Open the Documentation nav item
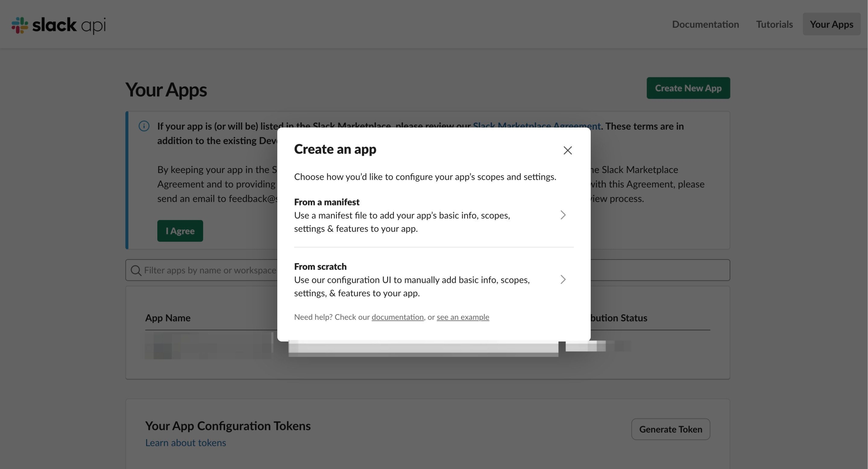Image resolution: width=868 pixels, height=469 pixels. click(705, 24)
